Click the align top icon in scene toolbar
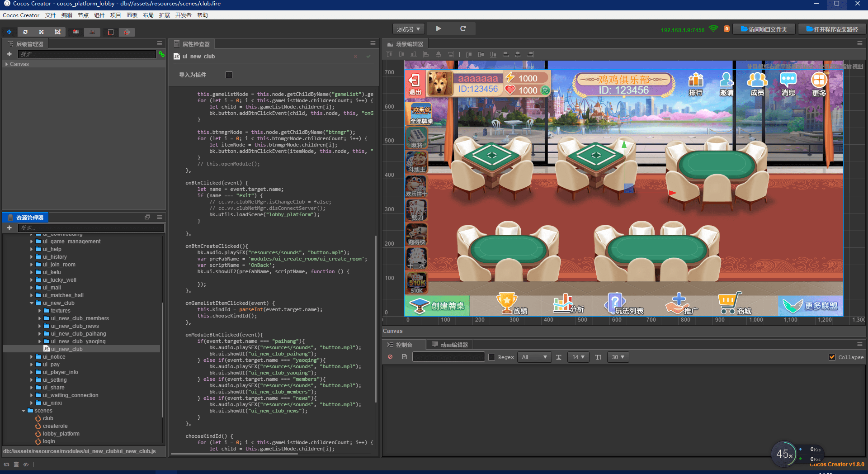This screenshot has width=868, height=474. click(x=389, y=54)
